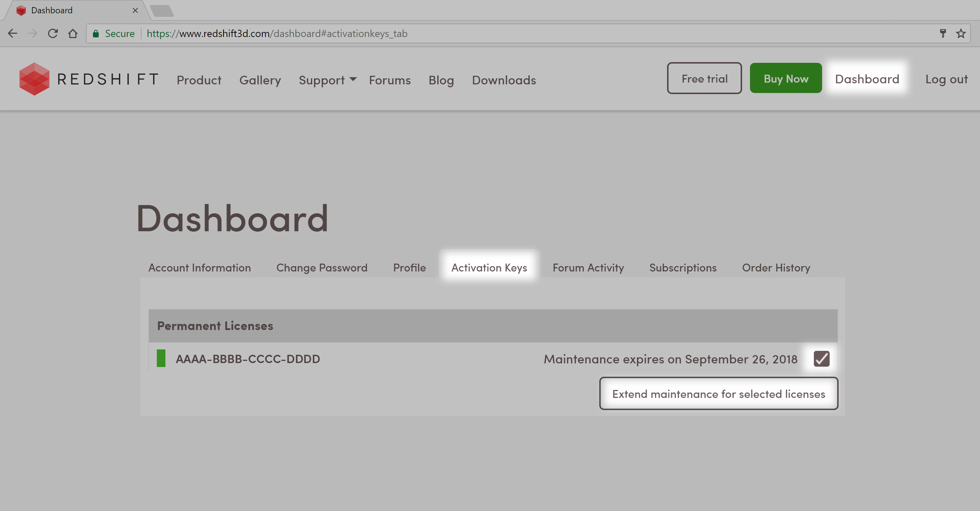Viewport: 980px width, 511px height.
Task: Click the green license status indicator
Action: tap(161, 358)
